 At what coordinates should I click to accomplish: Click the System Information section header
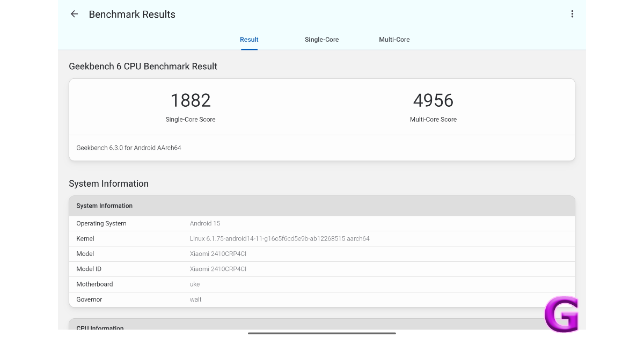click(x=108, y=184)
